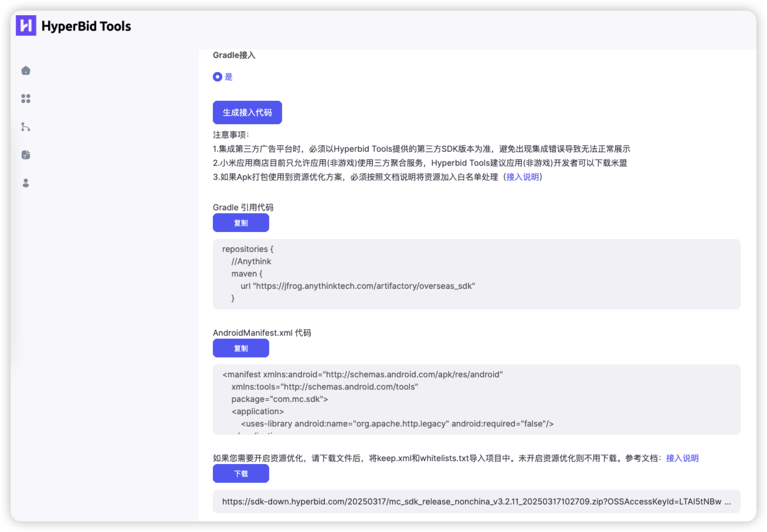Copy the AndroidManifest.xml 代码 with 复制 button
Viewport: 767px width, 532px height.
pos(241,348)
